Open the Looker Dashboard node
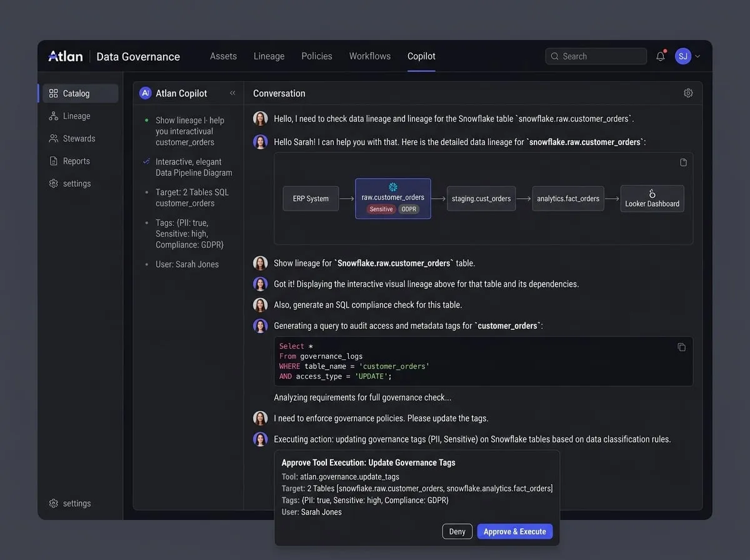 pyautogui.click(x=652, y=199)
